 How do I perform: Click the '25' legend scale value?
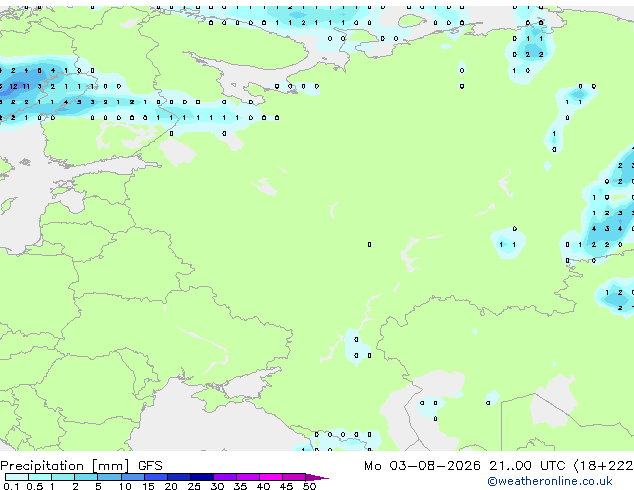194,486
